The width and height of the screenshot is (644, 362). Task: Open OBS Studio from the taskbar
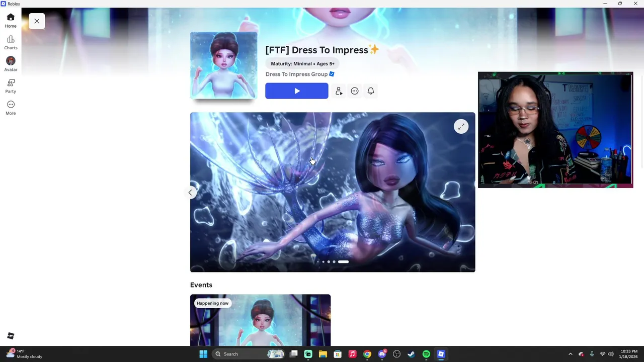pyautogui.click(x=396, y=354)
